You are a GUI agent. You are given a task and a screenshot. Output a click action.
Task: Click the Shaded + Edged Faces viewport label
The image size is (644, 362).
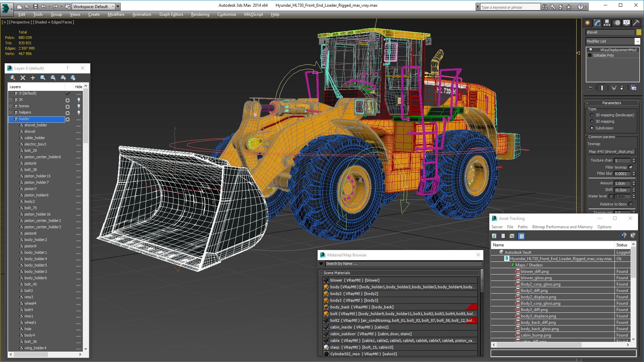click(53, 22)
